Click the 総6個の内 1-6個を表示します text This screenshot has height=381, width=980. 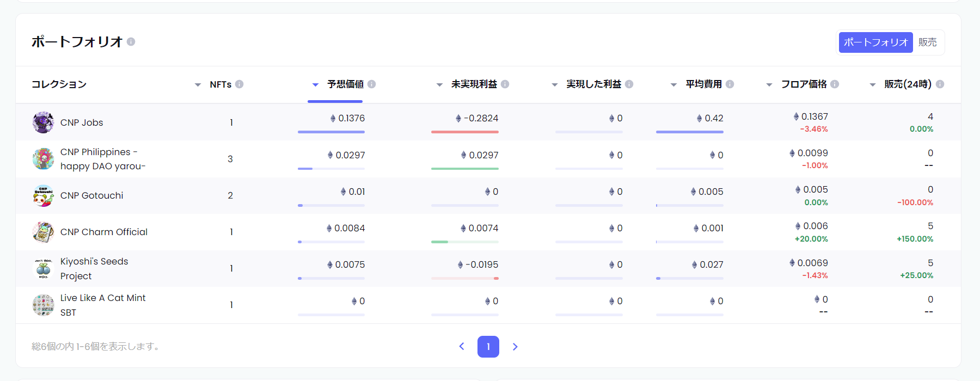tap(95, 346)
